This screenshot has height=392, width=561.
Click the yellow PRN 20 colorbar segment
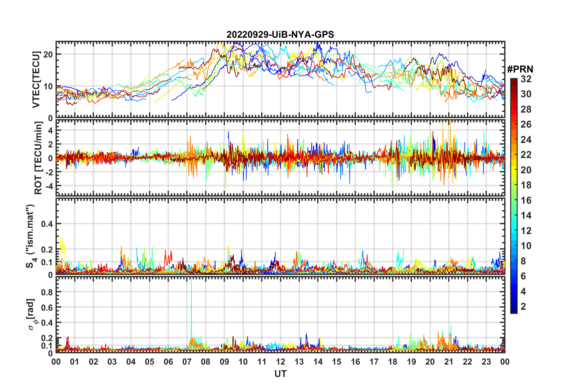514,170
